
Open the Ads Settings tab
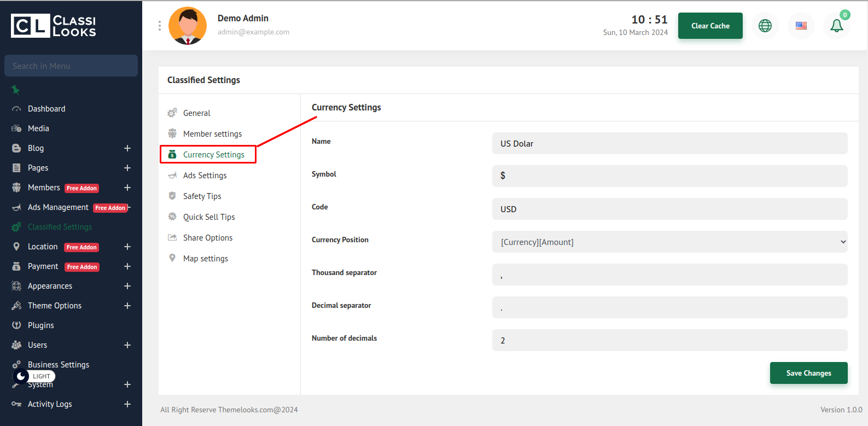tap(205, 176)
